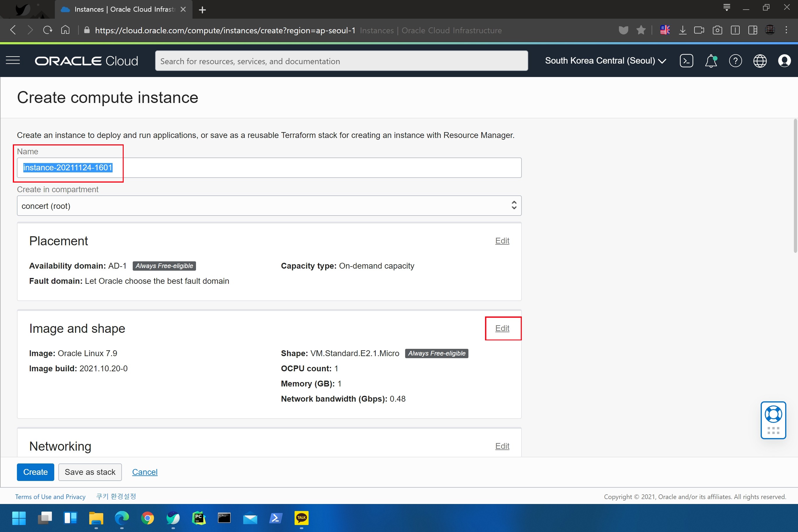Bookmark page with the star icon
The width and height of the screenshot is (798, 532).
641,30
